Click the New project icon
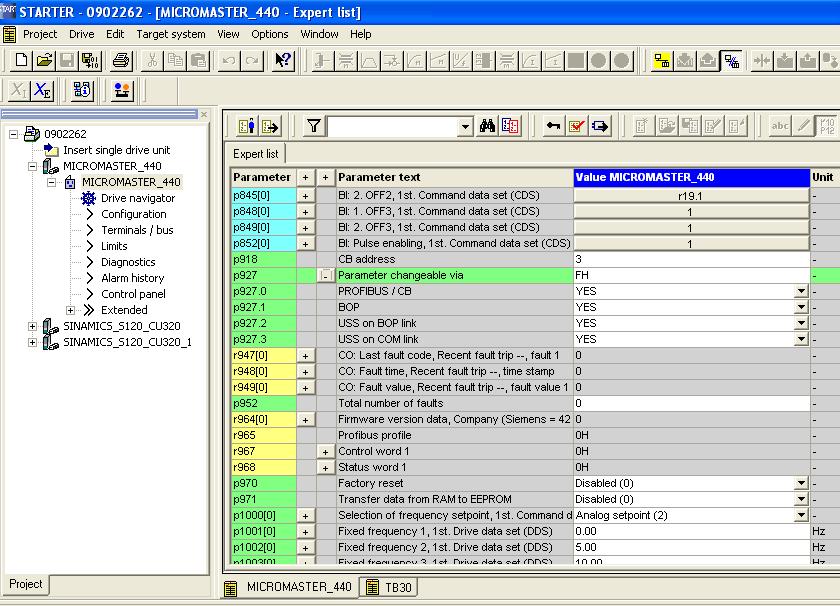Viewport: 840px width, 606px height. tap(21, 60)
